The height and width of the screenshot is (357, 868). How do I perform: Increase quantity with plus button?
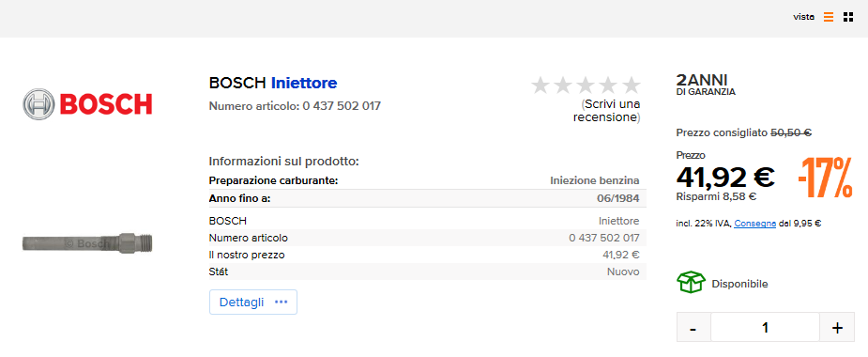(837, 328)
